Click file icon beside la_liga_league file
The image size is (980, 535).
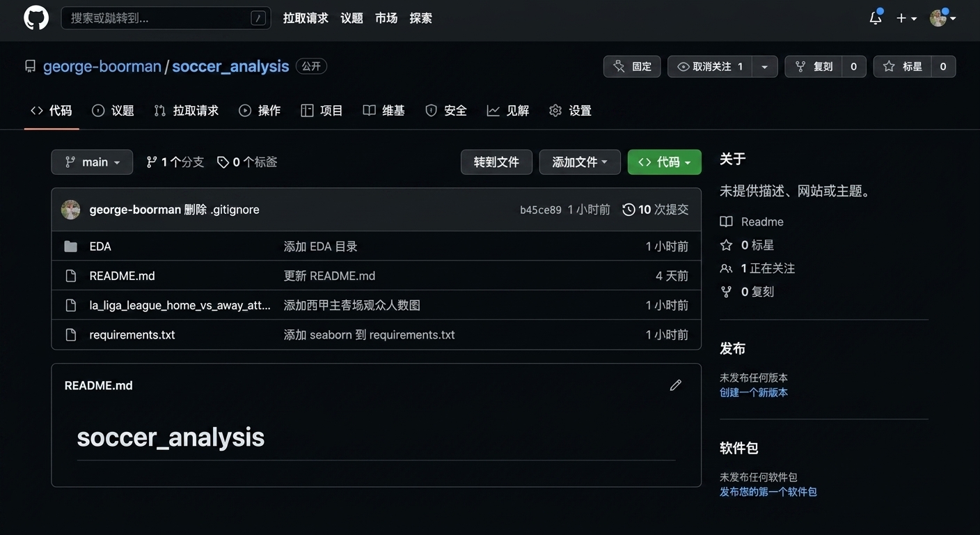pyautogui.click(x=70, y=305)
